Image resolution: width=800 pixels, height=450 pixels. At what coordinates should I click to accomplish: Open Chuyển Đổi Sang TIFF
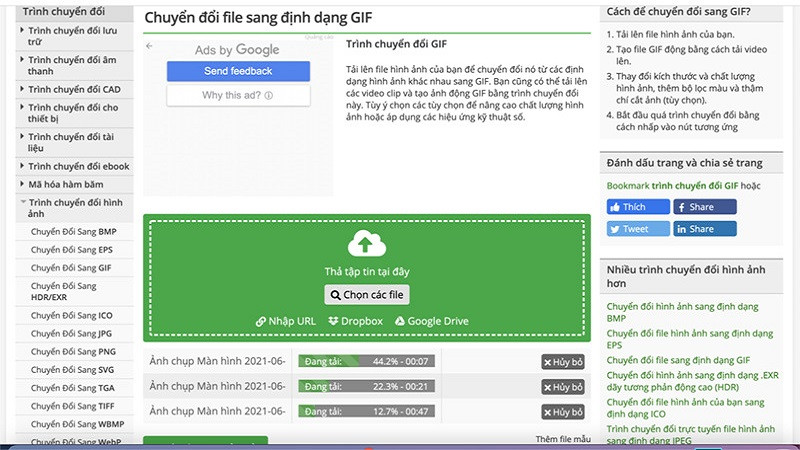click(72, 406)
